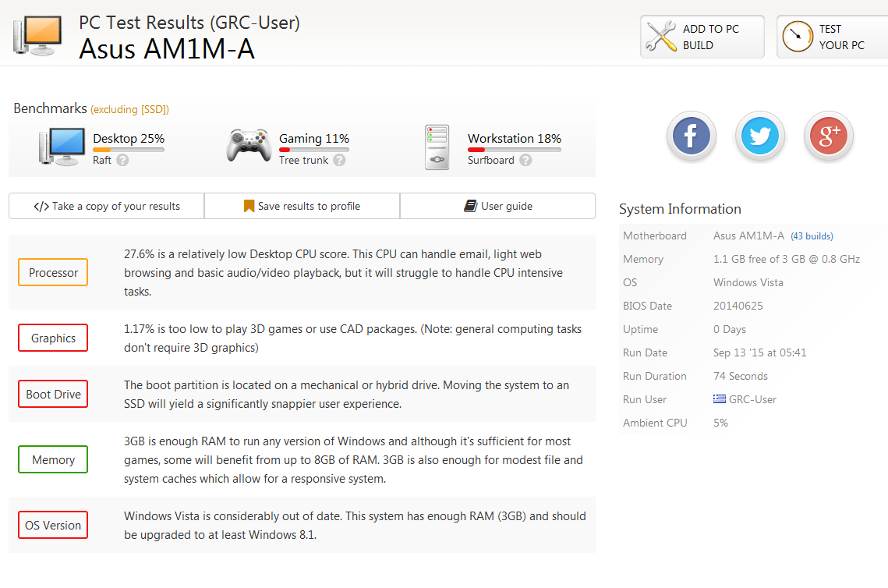Image resolution: width=888 pixels, height=588 pixels.
Task: Click the 1.17% graphics score description
Action: [x=353, y=338]
